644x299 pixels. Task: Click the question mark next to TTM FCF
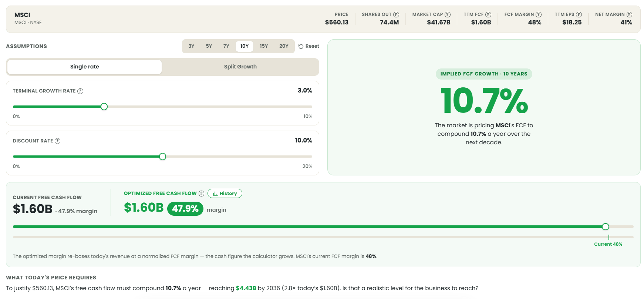point(488,14)
